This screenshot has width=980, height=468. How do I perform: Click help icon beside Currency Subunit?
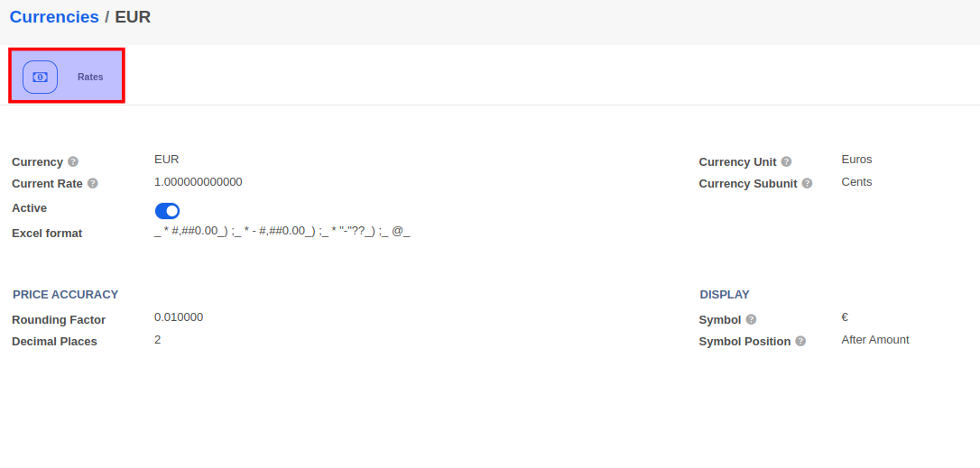807,183
